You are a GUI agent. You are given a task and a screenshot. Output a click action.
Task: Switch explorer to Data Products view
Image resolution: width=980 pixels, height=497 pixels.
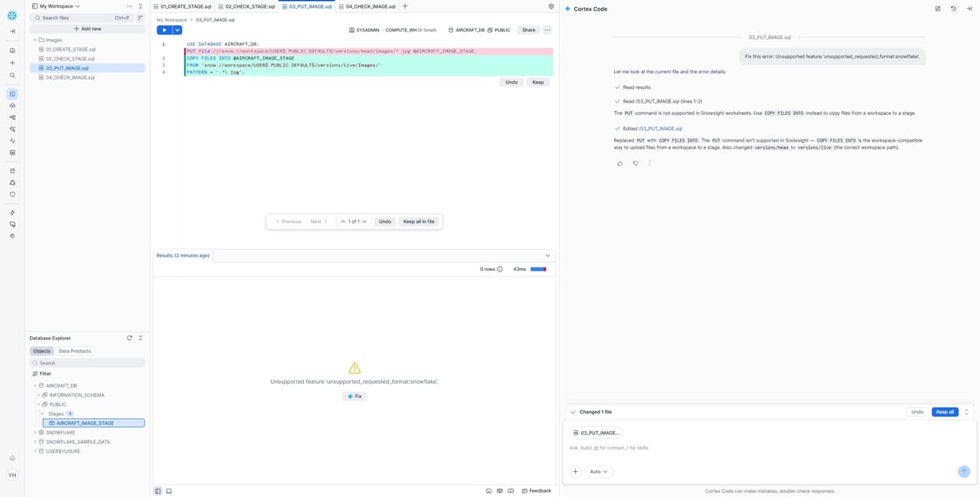pyautogui.click(x=75, y=351)
